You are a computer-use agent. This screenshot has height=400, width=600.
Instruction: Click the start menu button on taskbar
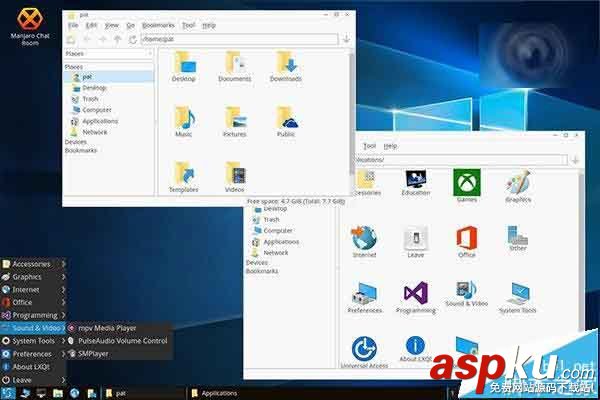point(8,393)
